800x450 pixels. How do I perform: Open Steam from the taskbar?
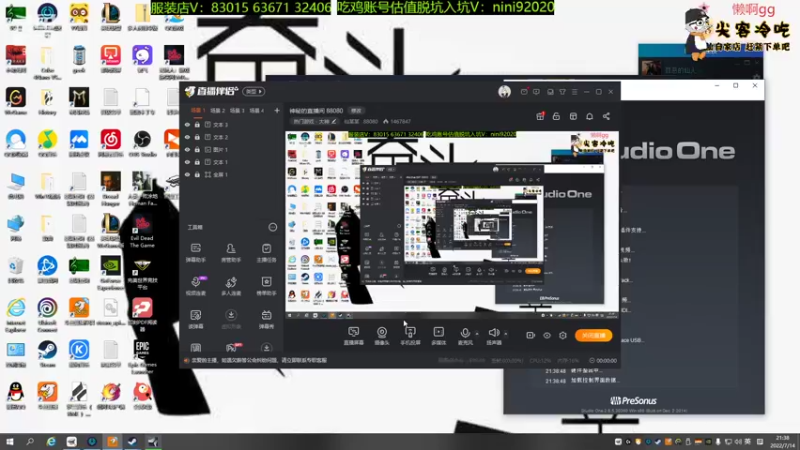pyautogui.click(x=133, y=442)
